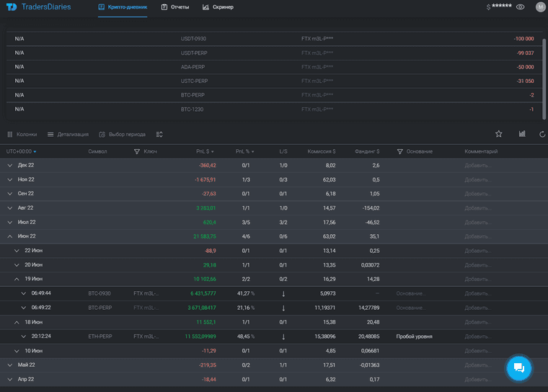The width and height of the screenshot is (548, 392).
Task: Collapse the 19 Июн day row
Action: (17, 279)
